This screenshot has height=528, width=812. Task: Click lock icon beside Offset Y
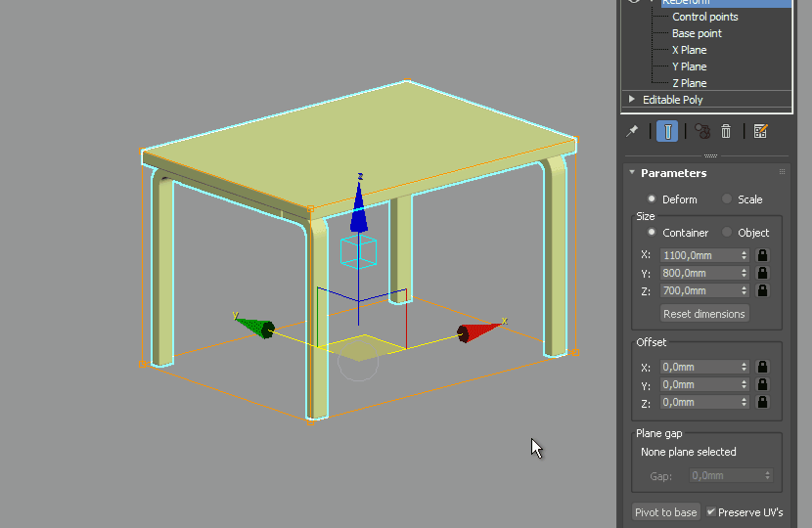pos(763,384)
